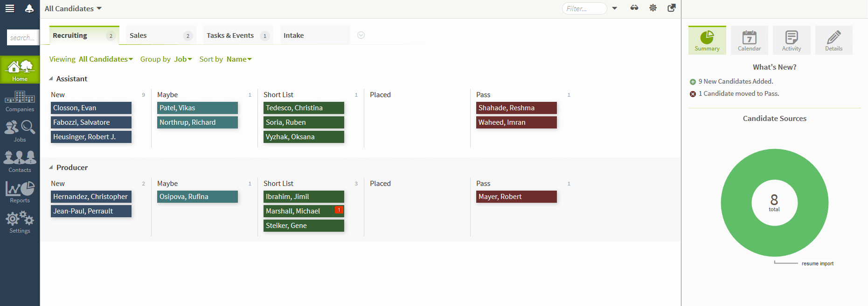
Task: Show the Details panel
Action: pos(834,40)
